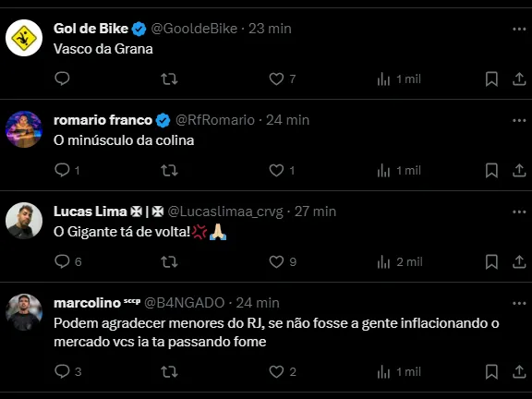The image size is (532, 399).
Task: Bookmark romario franco's tweet
Action: [x=491, y=170]
